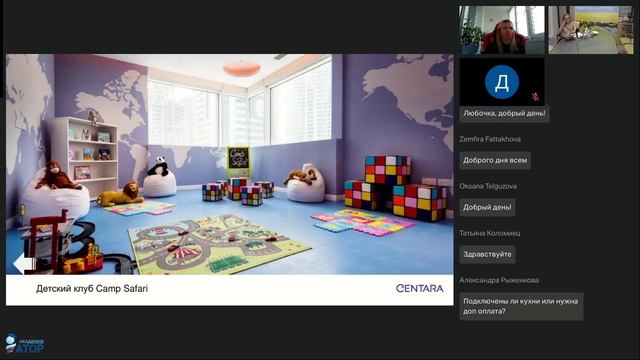This screenshot has width=640, height=360.
Task: Click the Camp Safari chalkboard sign in the photo
Action: click(238, 158)
